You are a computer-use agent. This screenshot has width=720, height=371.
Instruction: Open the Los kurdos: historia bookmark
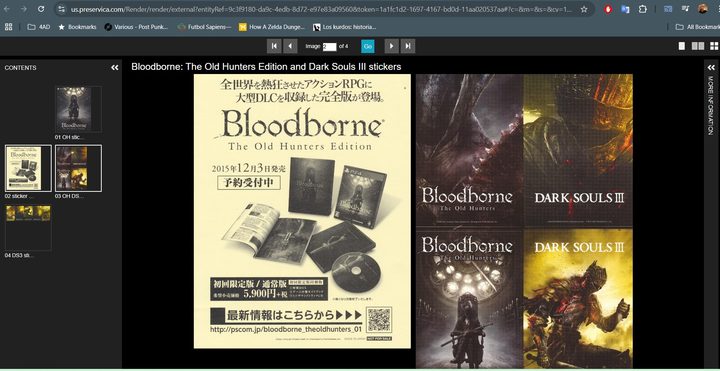click(x=344, y=27)
